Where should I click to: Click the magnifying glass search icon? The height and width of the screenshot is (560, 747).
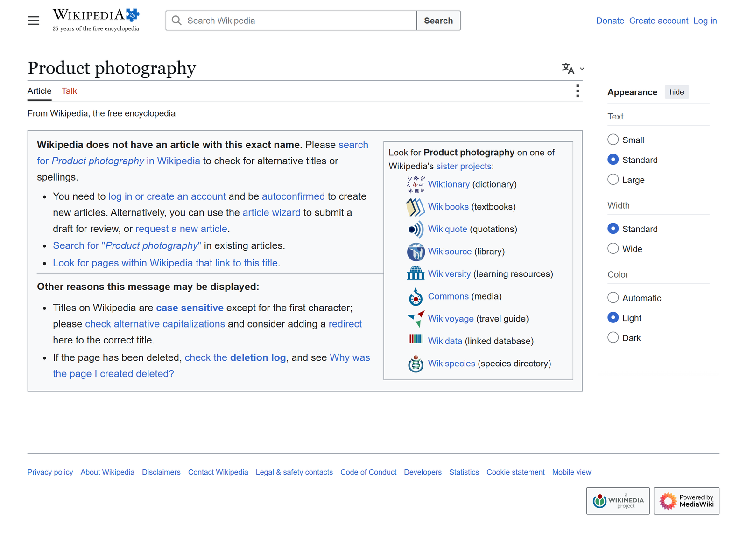click(176, 21)
